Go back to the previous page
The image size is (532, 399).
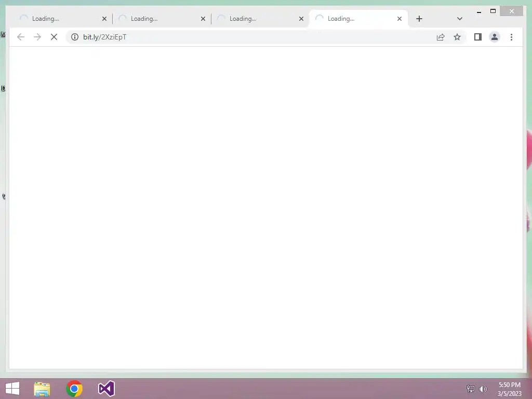[21, 37]
